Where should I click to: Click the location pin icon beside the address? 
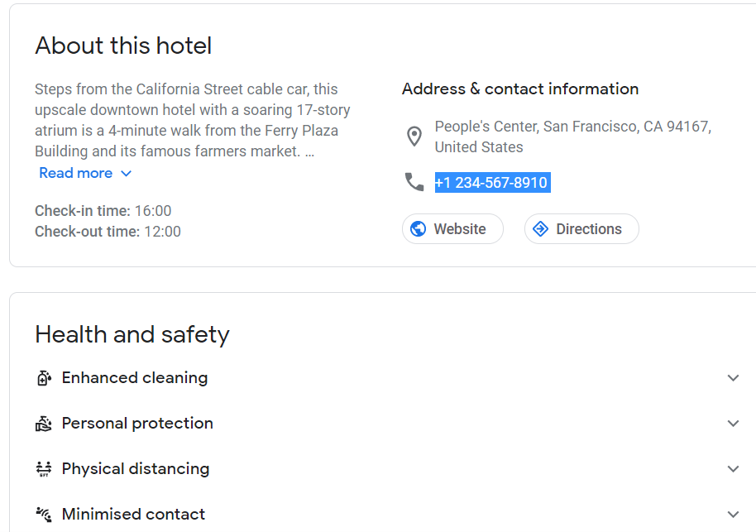click(414, 137)
